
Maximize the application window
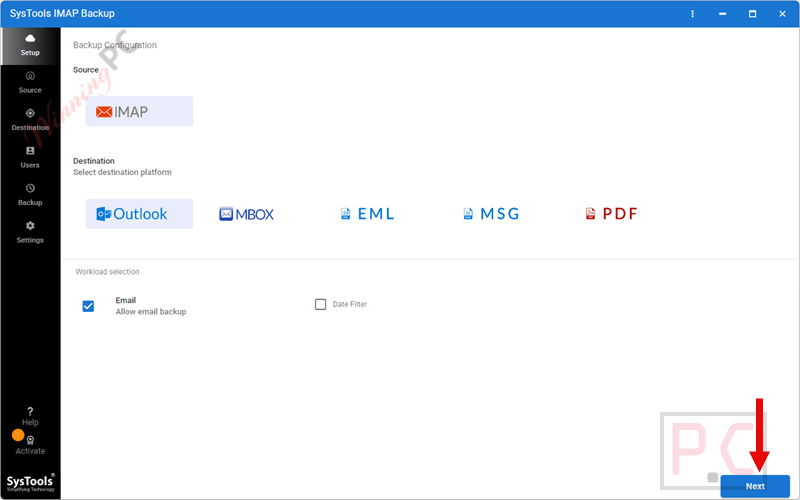[x=753, y=14]
